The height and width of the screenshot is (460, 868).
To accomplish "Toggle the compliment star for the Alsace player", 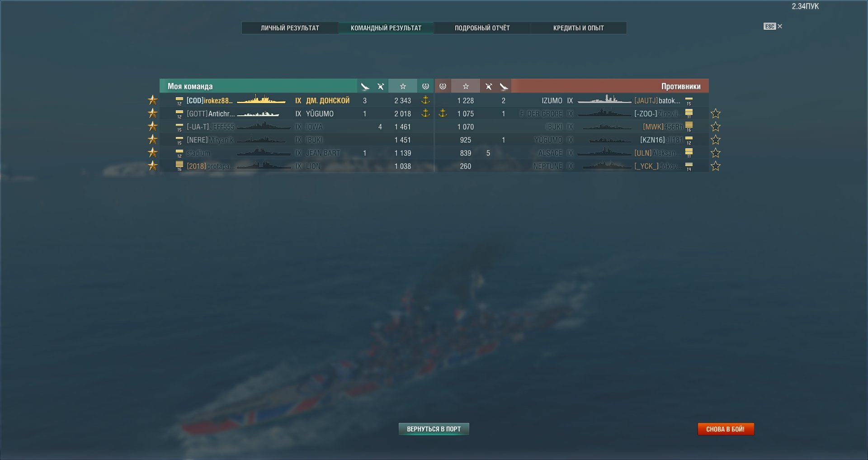I will pyautogui.click(x=716, y=153).
